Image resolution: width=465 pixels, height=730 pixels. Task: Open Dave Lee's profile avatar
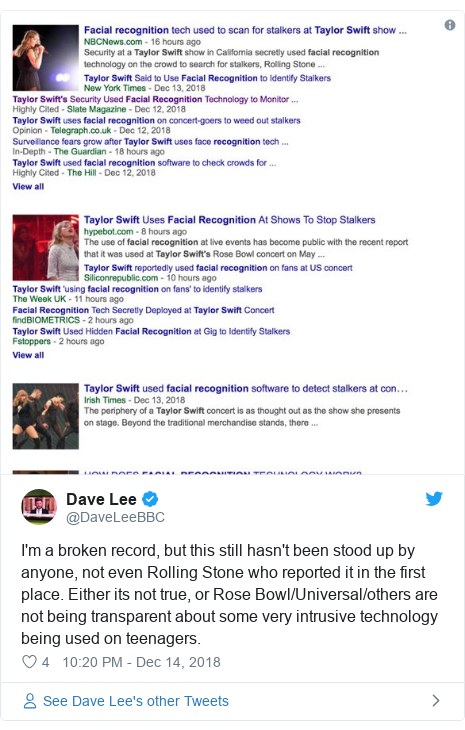click(x=39, y=507)
